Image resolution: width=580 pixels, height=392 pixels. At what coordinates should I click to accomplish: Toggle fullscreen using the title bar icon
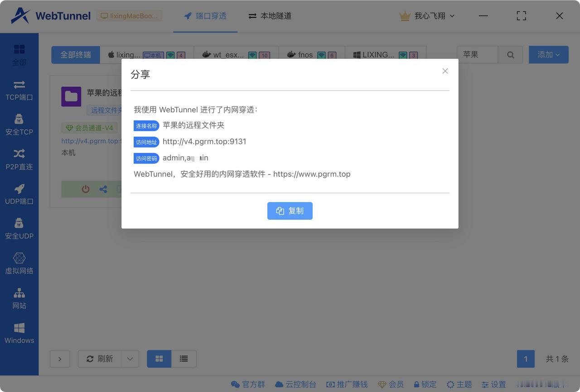pos(522,16)
